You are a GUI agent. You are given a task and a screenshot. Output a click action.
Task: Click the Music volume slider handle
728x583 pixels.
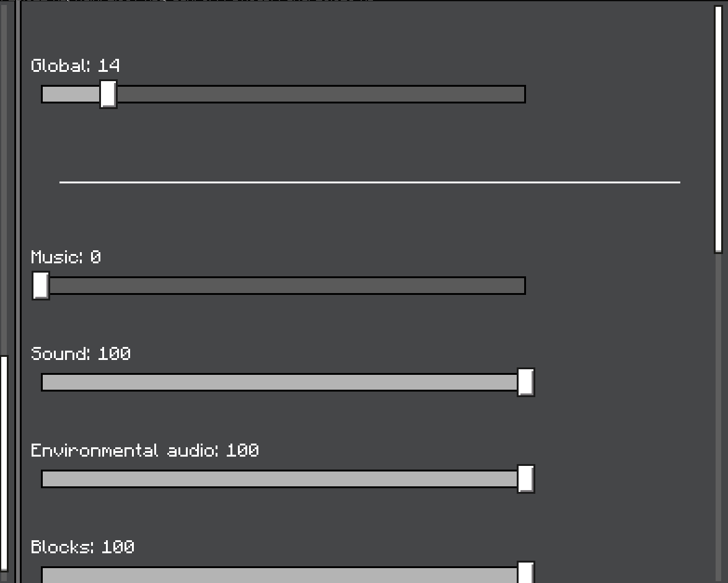coord(41,286)
